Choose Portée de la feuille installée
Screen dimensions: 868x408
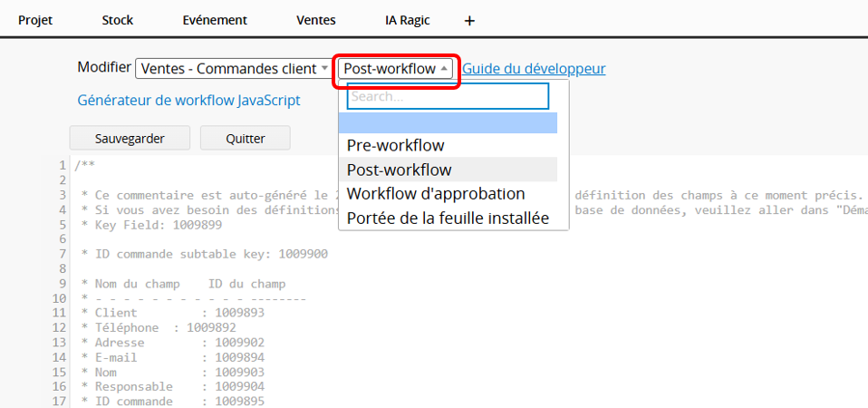click(x=448, y=219)
